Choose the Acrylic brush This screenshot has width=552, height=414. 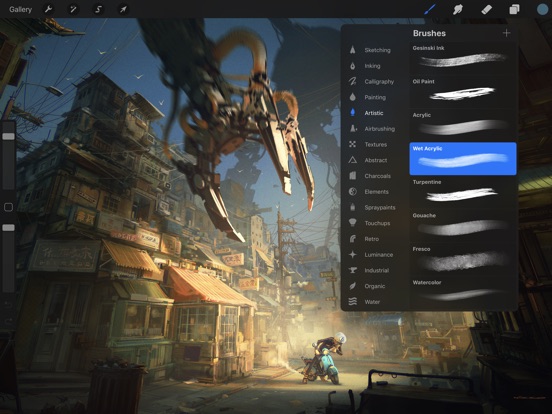coord(463,125)
